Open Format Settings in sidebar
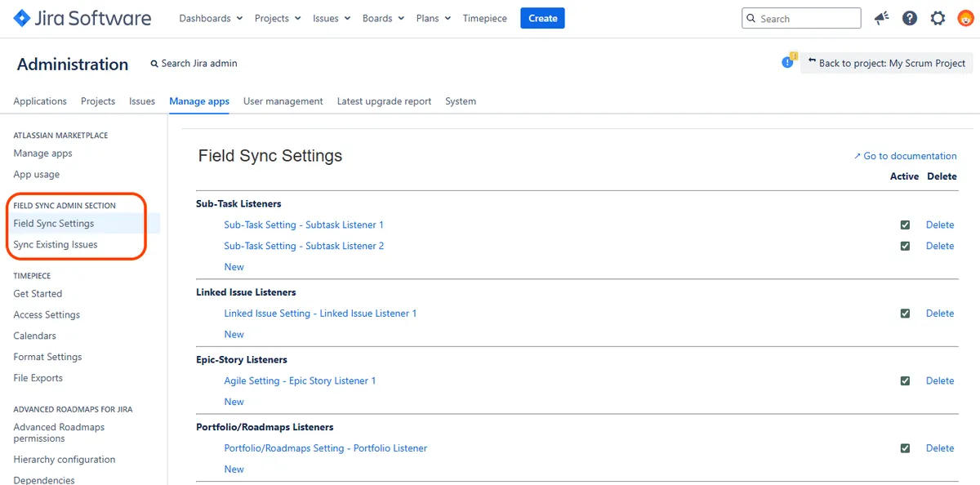 tap(47, 358)
